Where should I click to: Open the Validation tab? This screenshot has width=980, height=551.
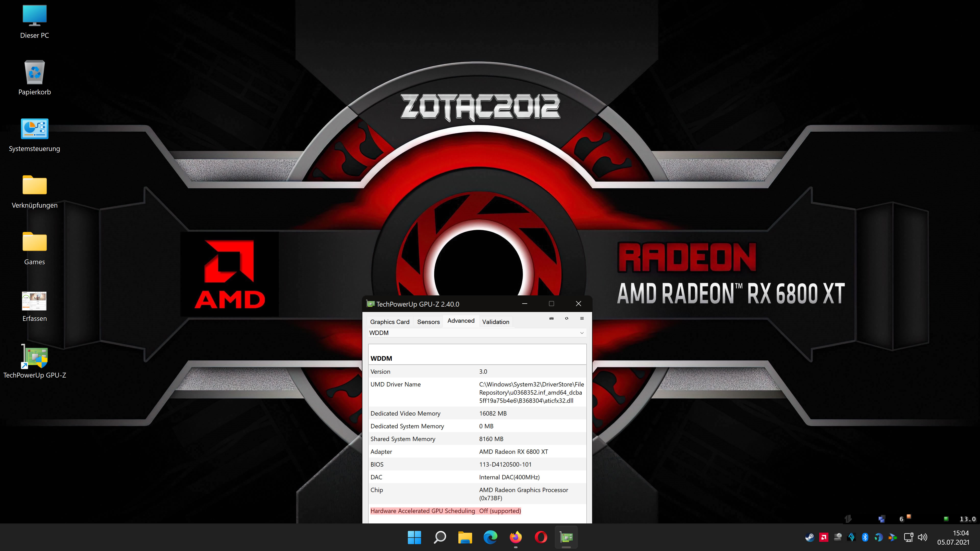pos(495,322)
